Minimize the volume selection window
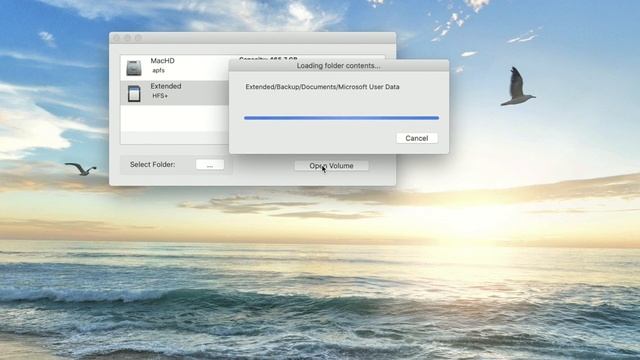This screenshot has height=360, width=640. [127, 38]
